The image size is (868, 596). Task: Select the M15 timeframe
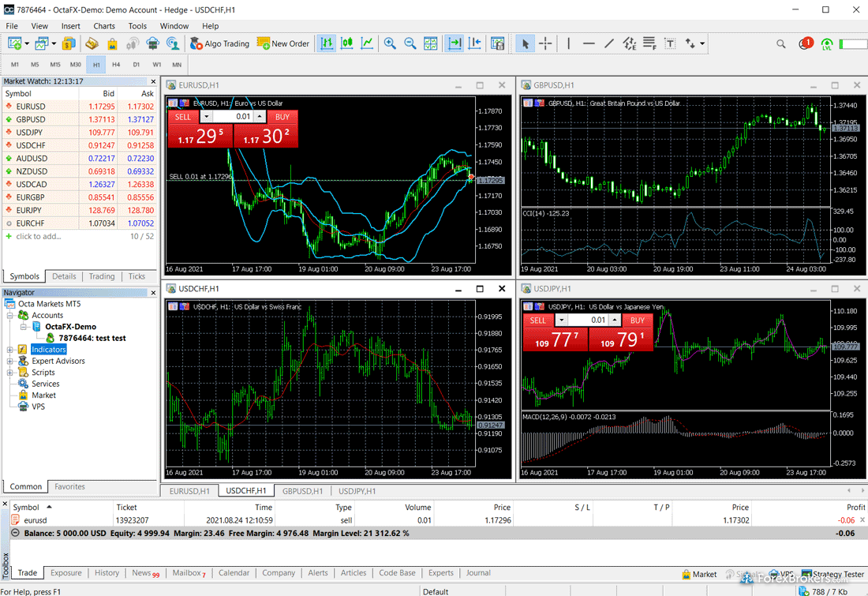55,64
